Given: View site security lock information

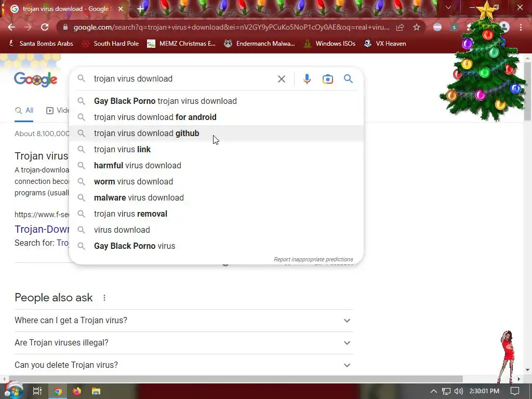Looking at the screenshot, I should click(x=65, y=27).
